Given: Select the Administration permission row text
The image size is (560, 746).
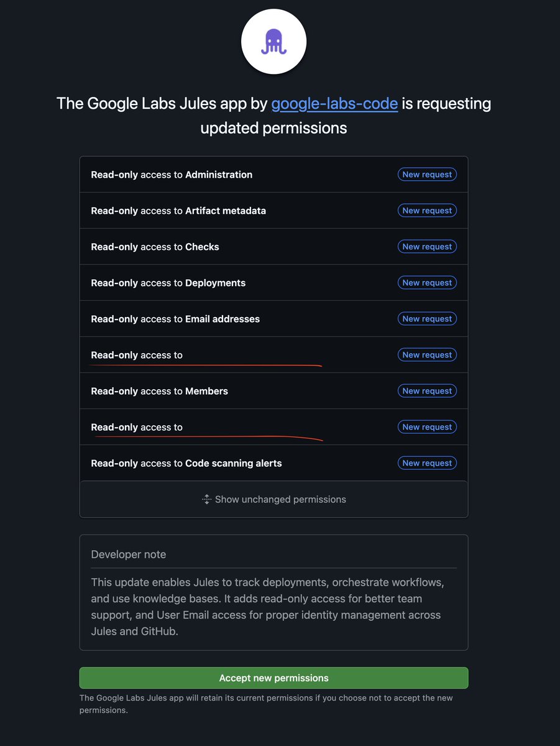Looking at the screenshot, I should click(172, 175).
